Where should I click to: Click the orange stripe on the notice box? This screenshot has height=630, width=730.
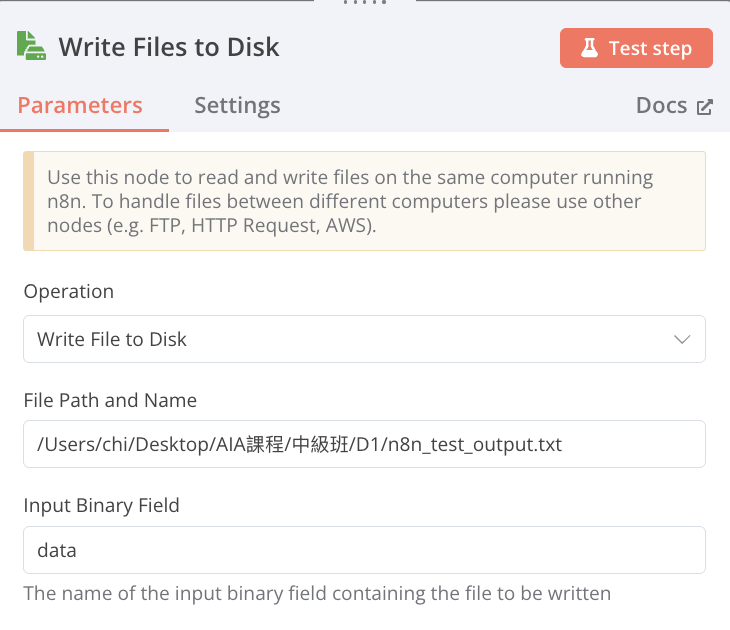[x=28, y=201]
